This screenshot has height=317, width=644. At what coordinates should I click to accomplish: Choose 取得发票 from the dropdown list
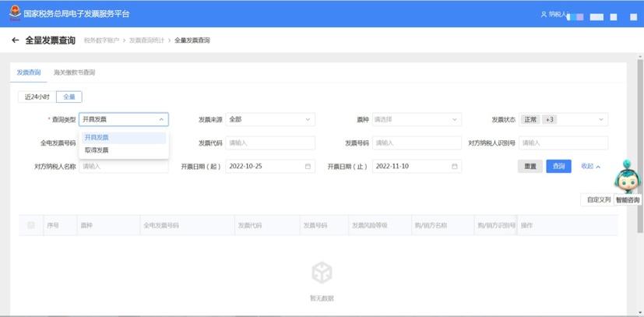coord(97,150)
